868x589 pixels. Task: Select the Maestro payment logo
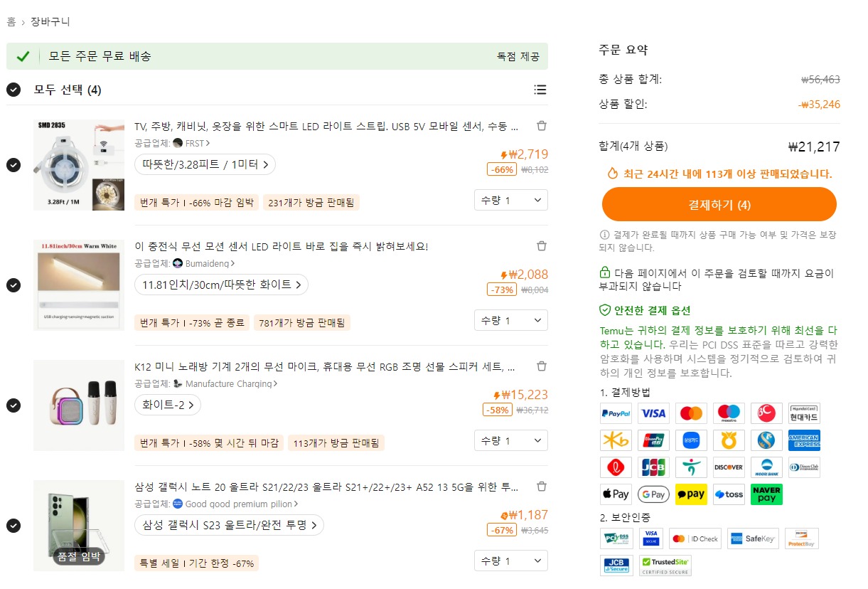point(729,413)
